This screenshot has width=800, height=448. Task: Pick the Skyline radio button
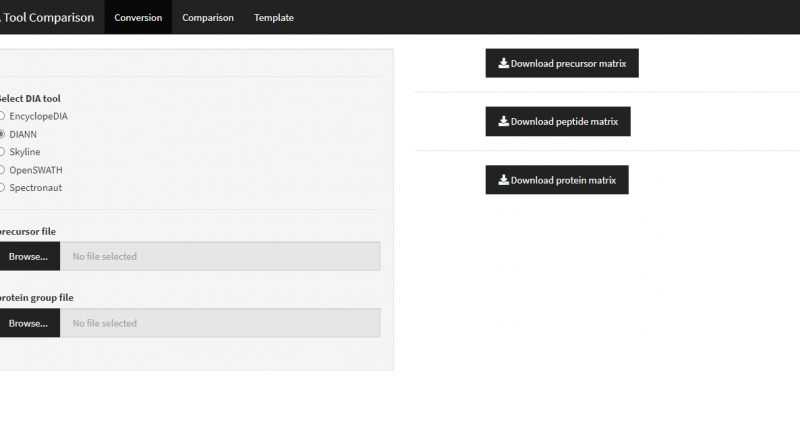pos(2,152)
